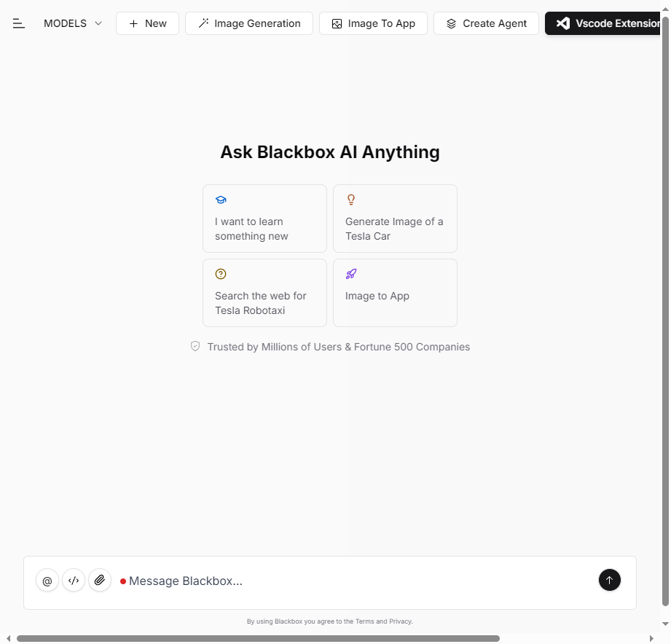Click the horizontal scrollbar thumb
The image size is (671, 644).
(258, 638)
